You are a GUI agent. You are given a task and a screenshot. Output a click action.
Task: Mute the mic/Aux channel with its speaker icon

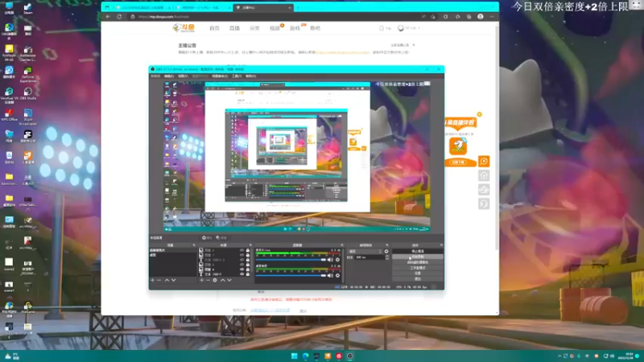coord(330,259)
